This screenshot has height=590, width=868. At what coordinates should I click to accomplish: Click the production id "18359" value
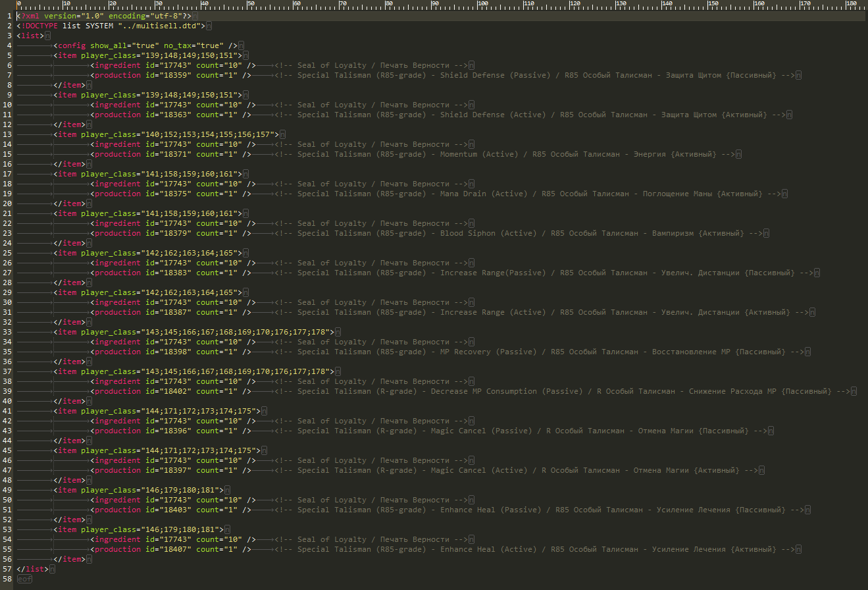pos(175,75)
